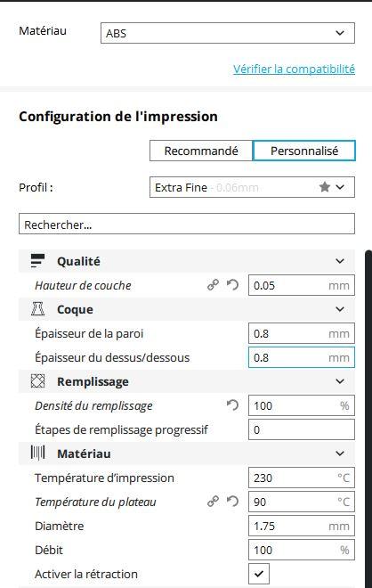Screen dimensions: 372x588
Task: Click the Température d'impression value field
Action: pos(301,478)
